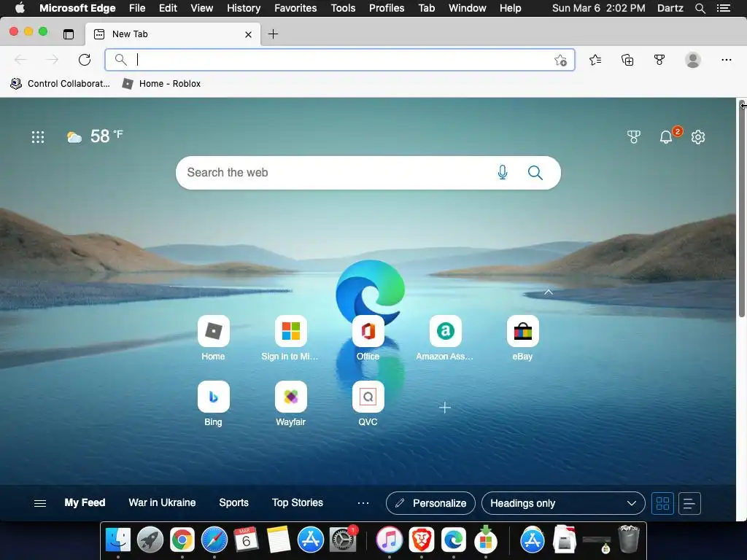Open the Apple menu
The width and height of the screenshot is (747, 560).
click(x=20, y=8)
